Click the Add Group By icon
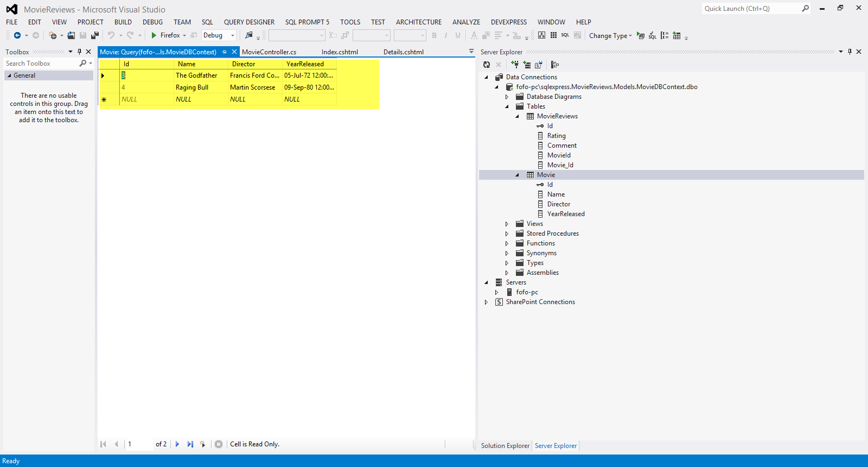Viewport: 868px width, 467px height. [665, 36]
